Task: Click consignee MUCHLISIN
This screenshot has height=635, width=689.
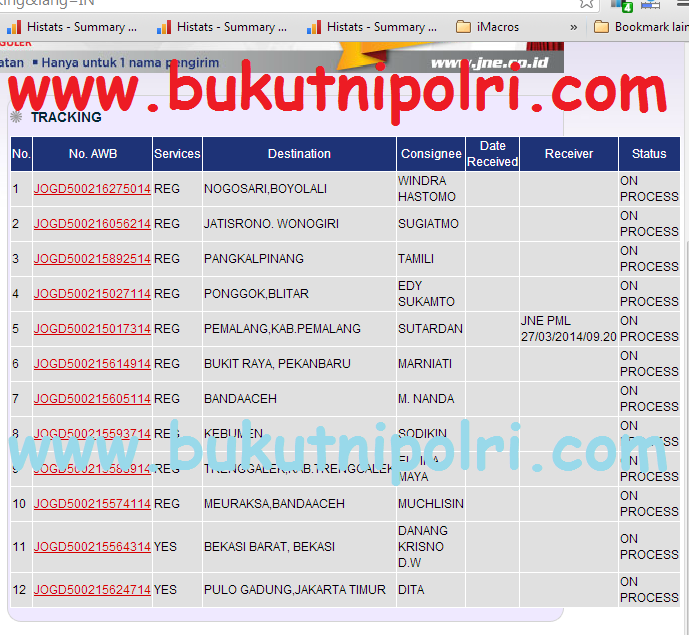Action: click(x=431, y=504)
